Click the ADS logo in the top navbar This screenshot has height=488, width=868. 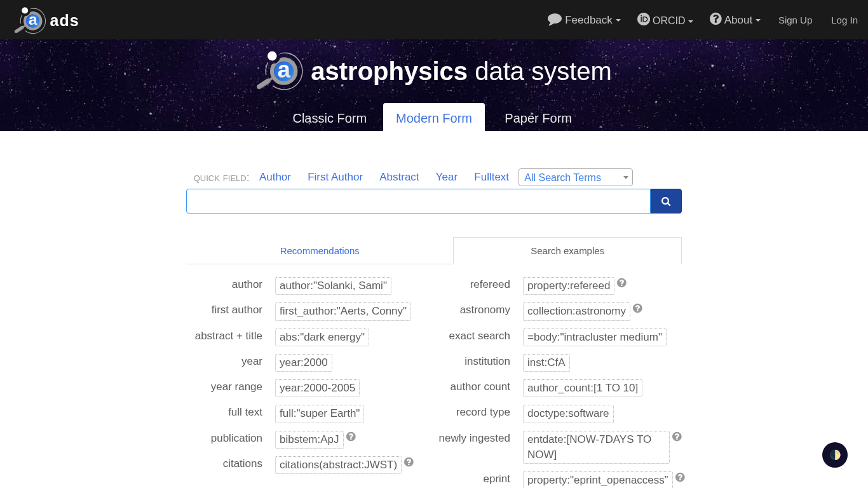click(46, 20)
